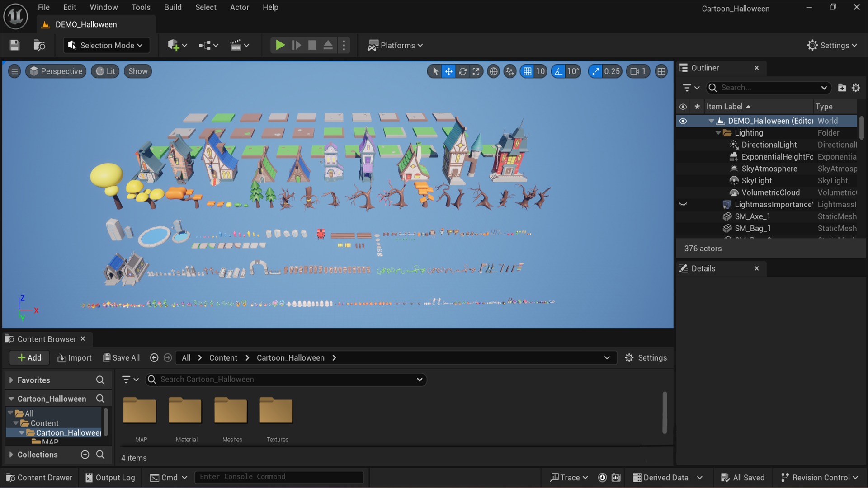Collapse the Lighting folder in the Outliner
The height and width of the screenshot is (488, 868).
pos(718,133)
